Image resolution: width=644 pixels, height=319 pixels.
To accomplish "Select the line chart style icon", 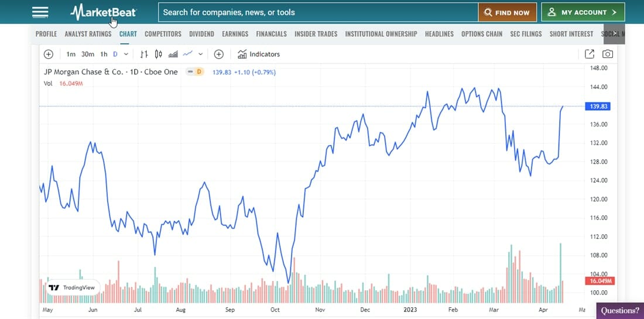I will [x=188, y=54].
